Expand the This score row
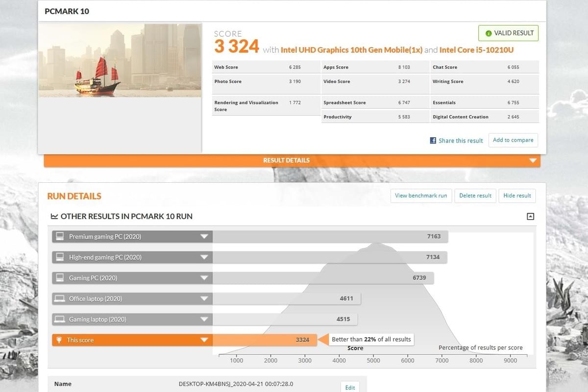 point(204,340)
